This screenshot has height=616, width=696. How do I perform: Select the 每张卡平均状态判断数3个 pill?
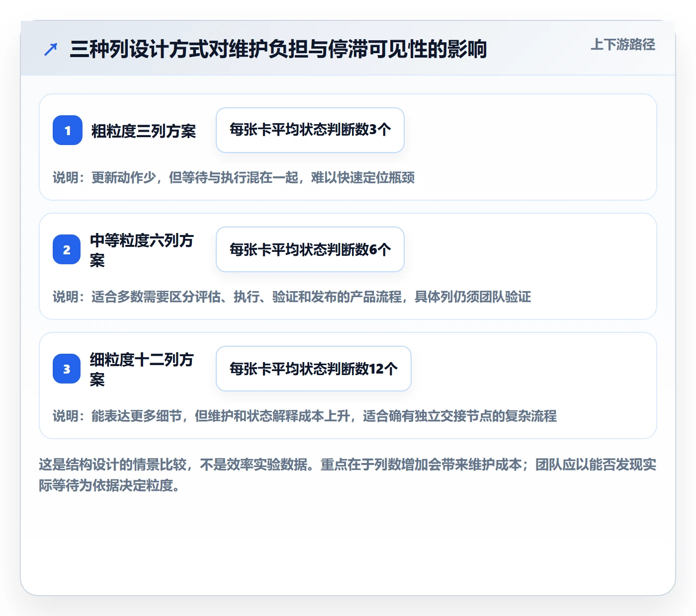(x=310, y=130)
